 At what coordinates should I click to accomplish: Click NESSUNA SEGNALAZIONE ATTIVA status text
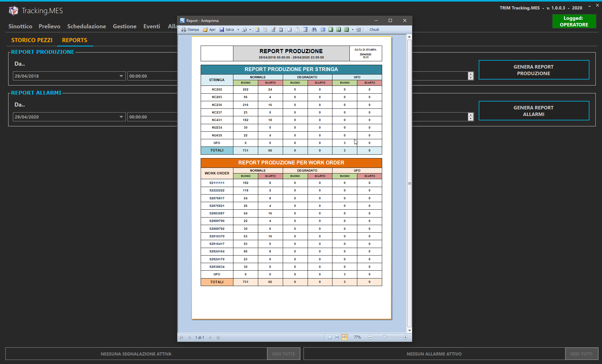click(136, 354)
